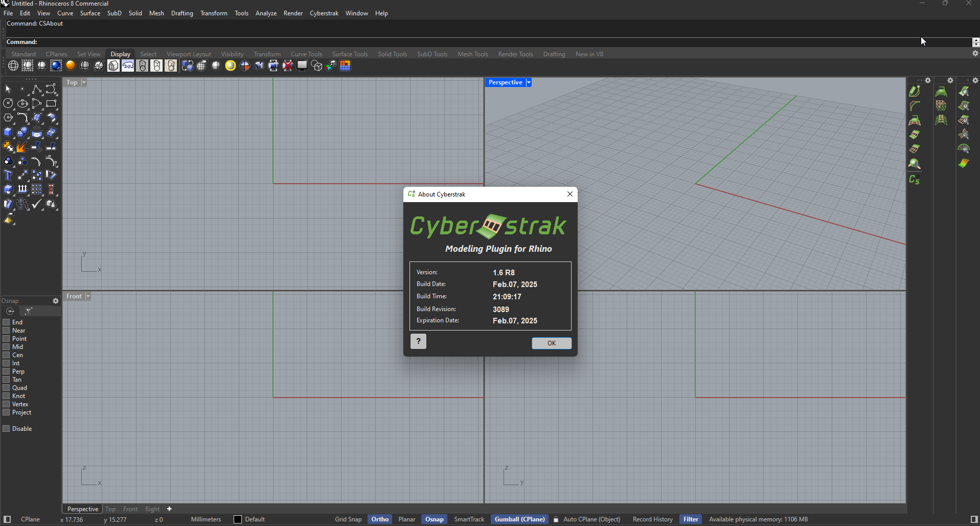Click the CPlane coordinate label in status bar
Screen dimensions: 980x526
click(x=30, y=519)
